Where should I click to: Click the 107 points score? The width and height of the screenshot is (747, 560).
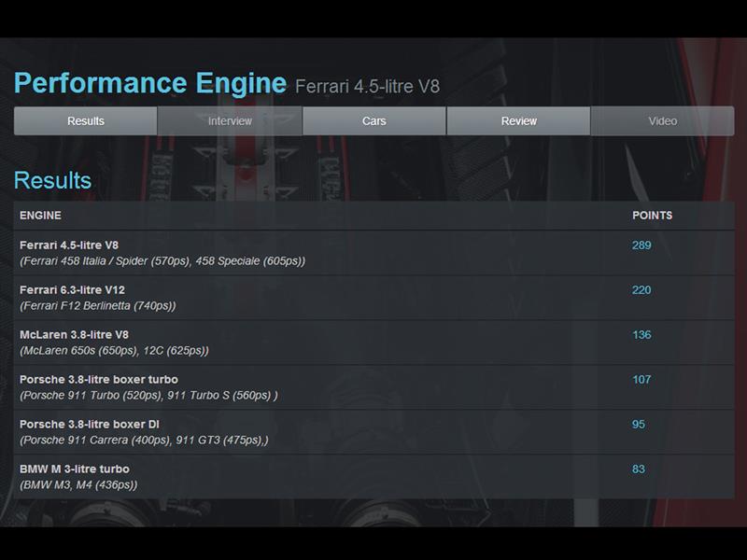click(641, 380)
